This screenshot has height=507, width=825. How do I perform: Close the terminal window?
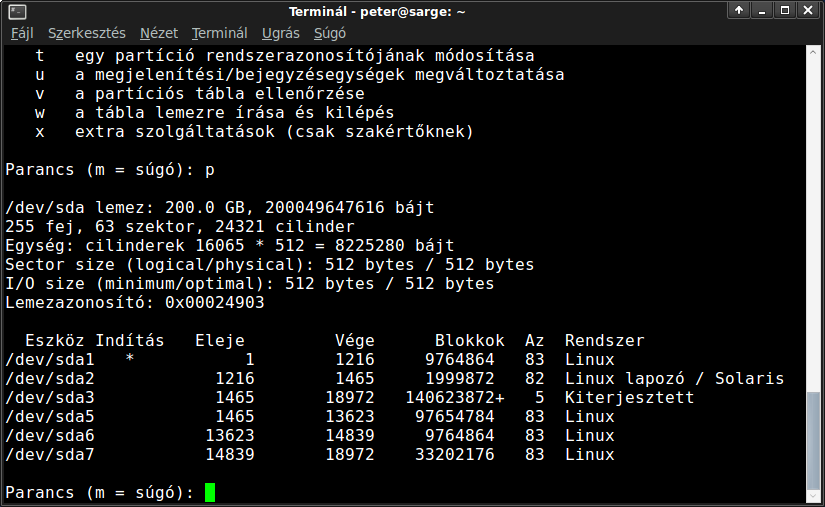pos(808,10)
